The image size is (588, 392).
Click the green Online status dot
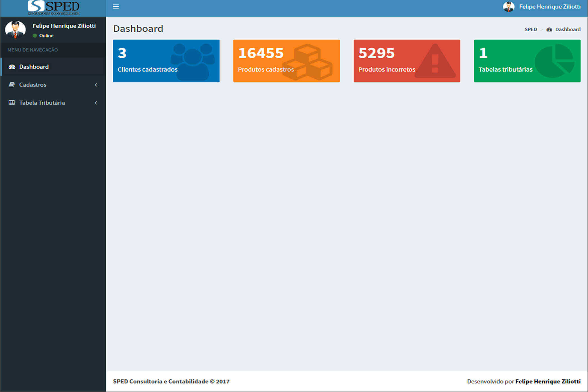(x=35, y=36)
